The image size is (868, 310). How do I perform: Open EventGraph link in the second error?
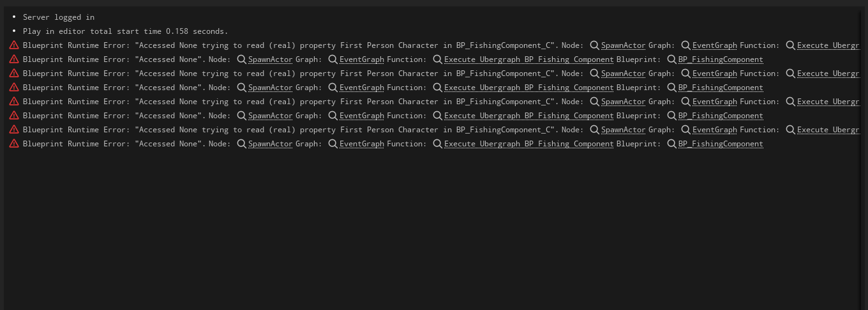362,59
